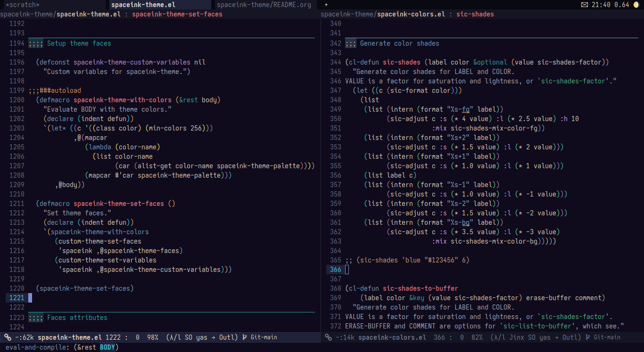Screen dimensions: 644x352
Task: Click "Evaluate BODY with theme colors." docstring
Action: (x=107, y=109)
